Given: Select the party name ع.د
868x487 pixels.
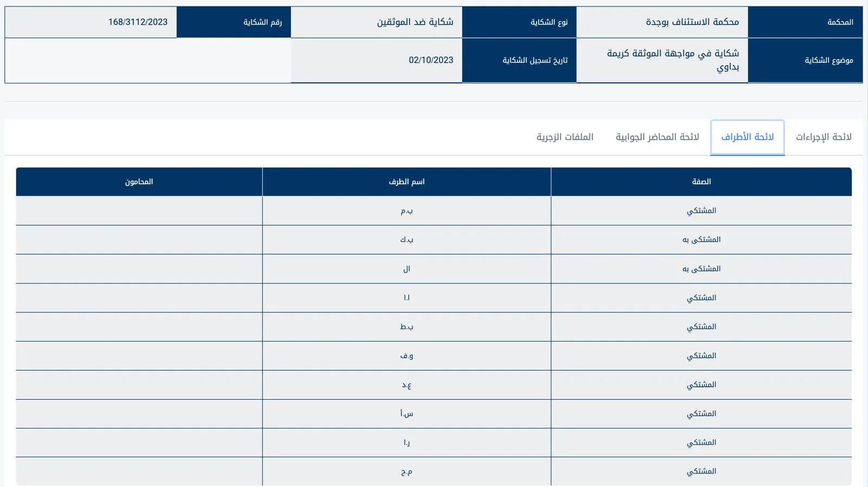Looking at the screenshot, I should pos(406,385).
